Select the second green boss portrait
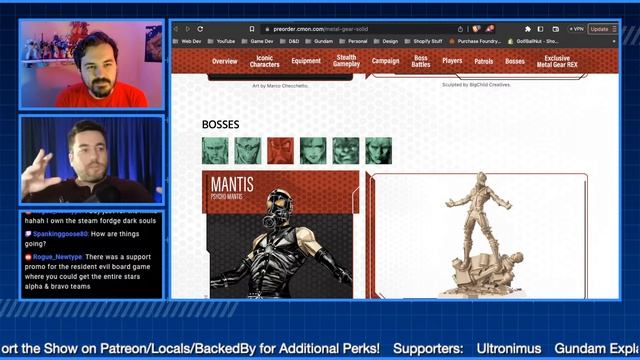640x360 pixels. coord(248,151)
